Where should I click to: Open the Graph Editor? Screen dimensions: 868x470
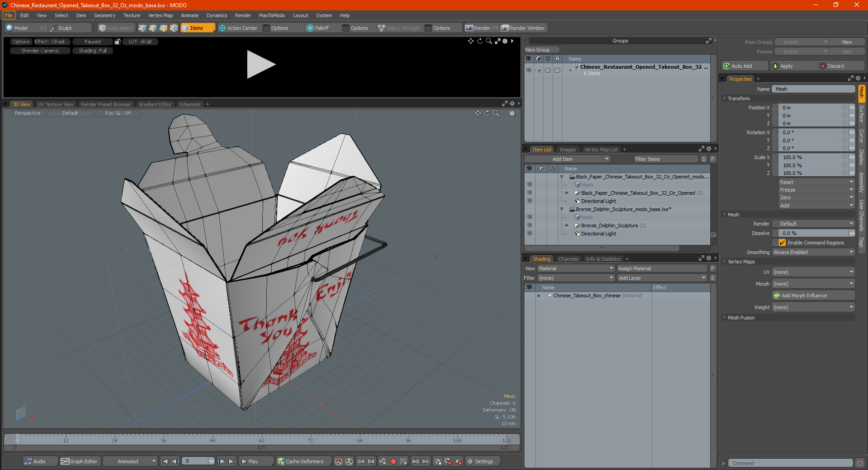tap(80, 461)
